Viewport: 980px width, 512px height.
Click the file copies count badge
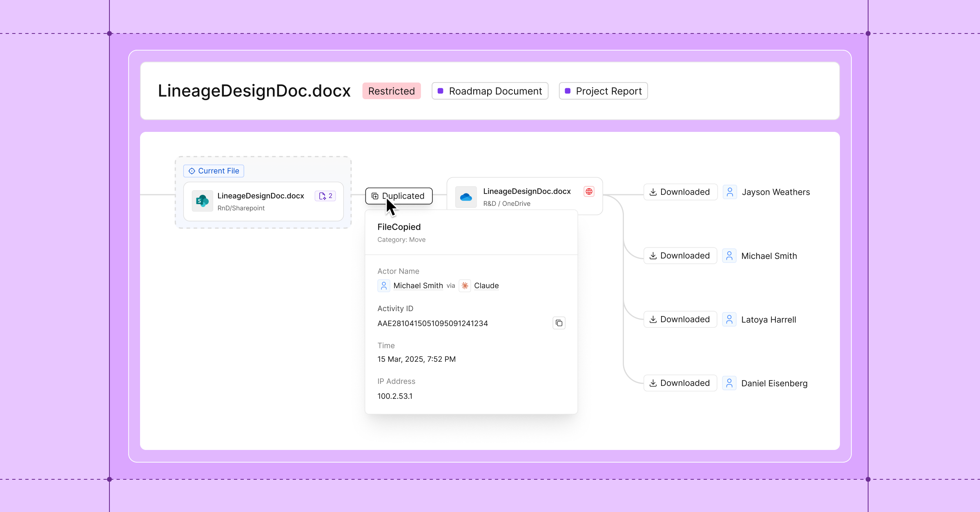tap(325, 196)
